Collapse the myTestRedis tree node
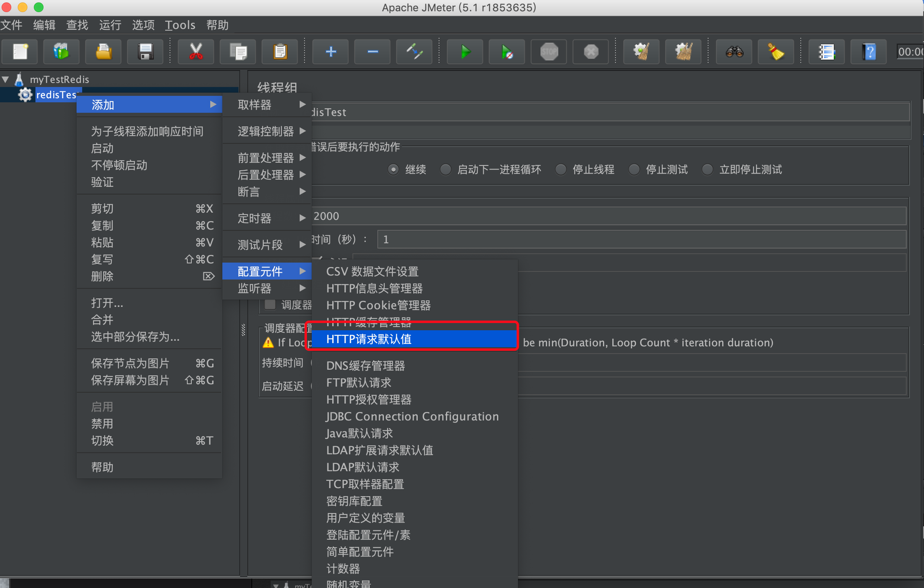The width and height of the screenshot is (924, 588). (x=6, y=79)
